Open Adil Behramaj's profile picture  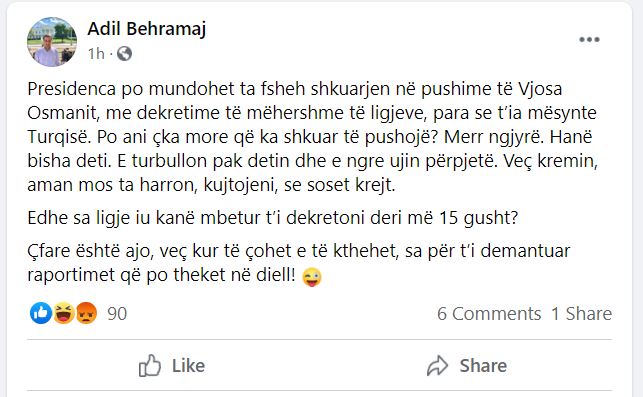point(52,42)
